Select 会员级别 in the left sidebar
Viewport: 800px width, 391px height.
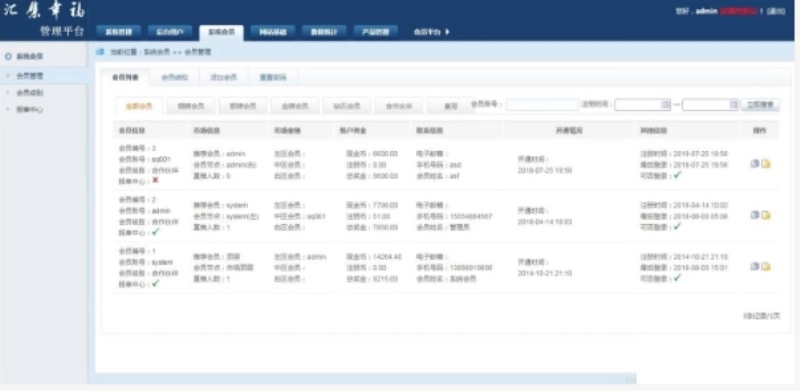pos(30,93)
